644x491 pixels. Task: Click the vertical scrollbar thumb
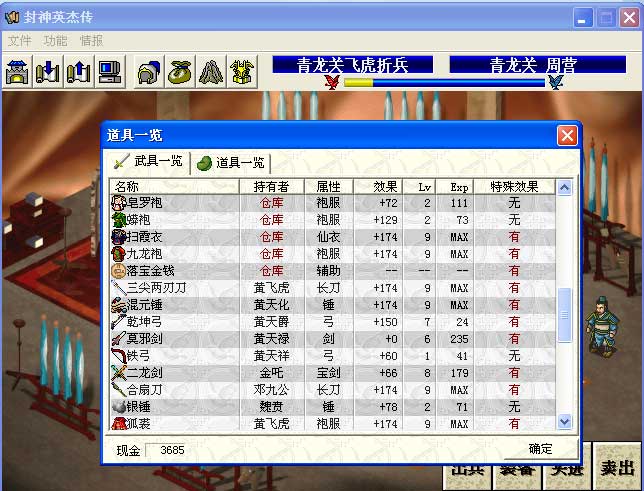[x=564, y=315]
